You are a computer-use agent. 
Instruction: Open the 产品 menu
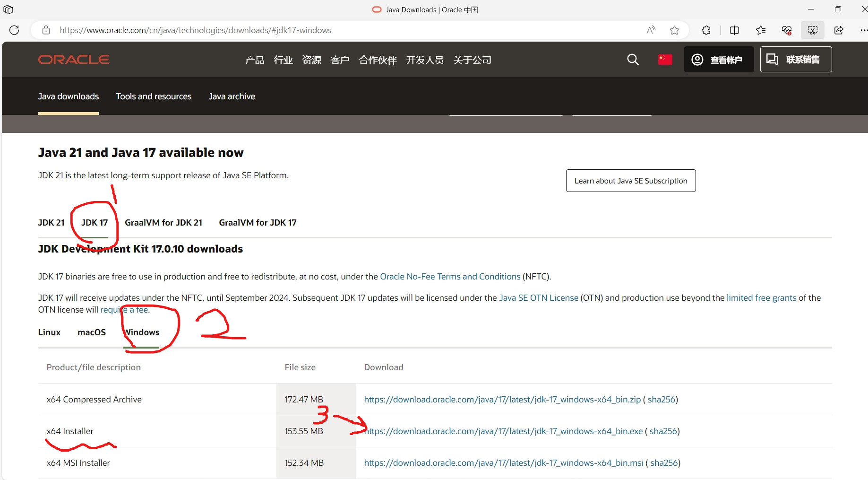tap(255, 60)
